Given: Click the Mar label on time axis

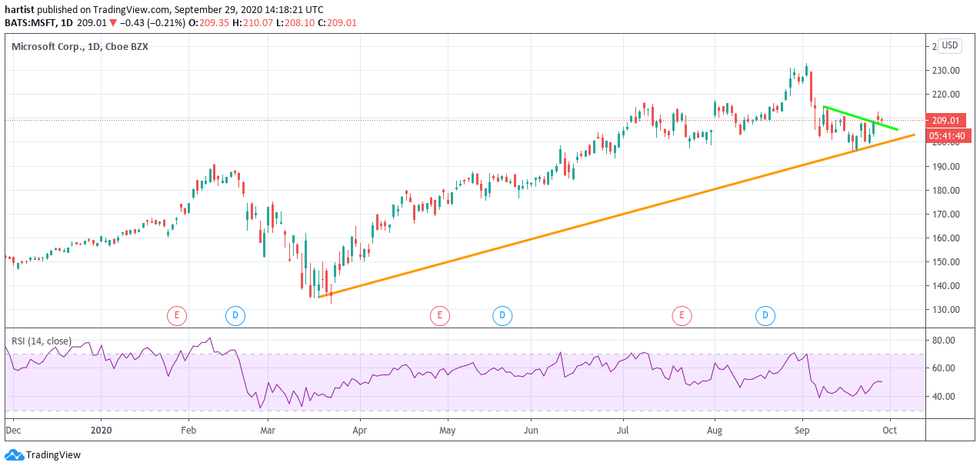Looking at the screenshot, I should (x=267, y=431).
